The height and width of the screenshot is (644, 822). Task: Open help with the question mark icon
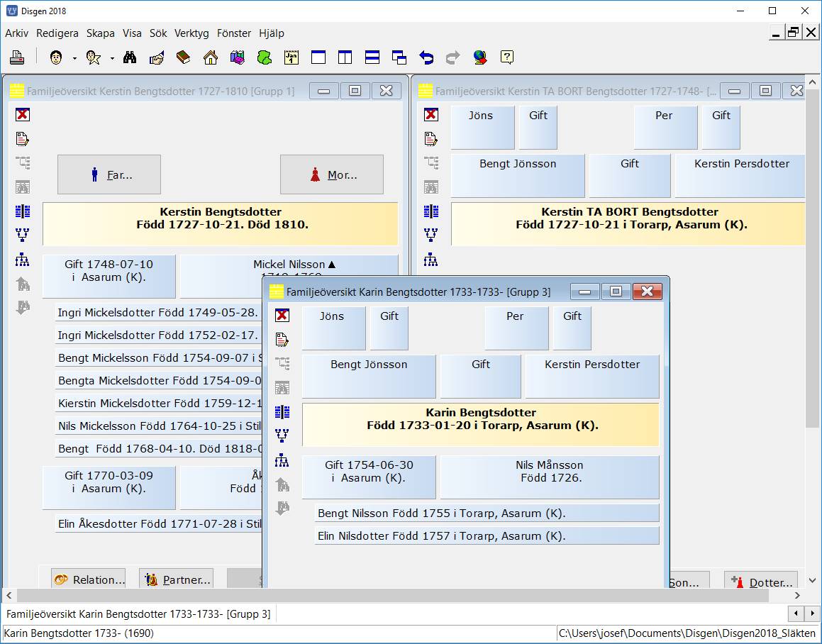coord(507,57)
